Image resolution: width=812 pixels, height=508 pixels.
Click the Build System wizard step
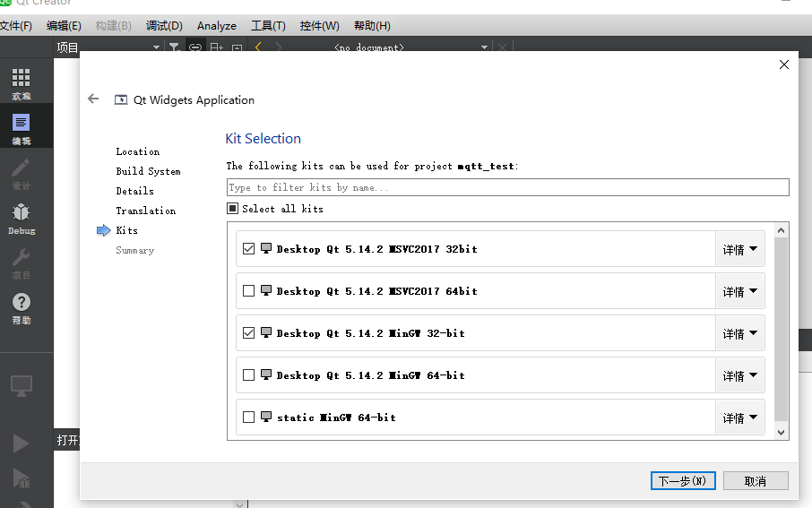[x=148, y=171]
